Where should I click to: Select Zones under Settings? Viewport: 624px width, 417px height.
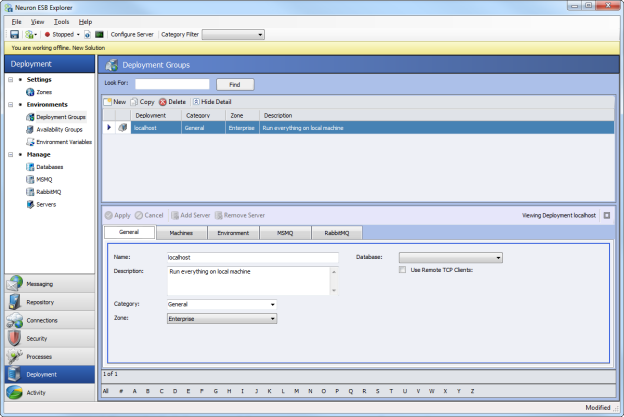[44, 91]
